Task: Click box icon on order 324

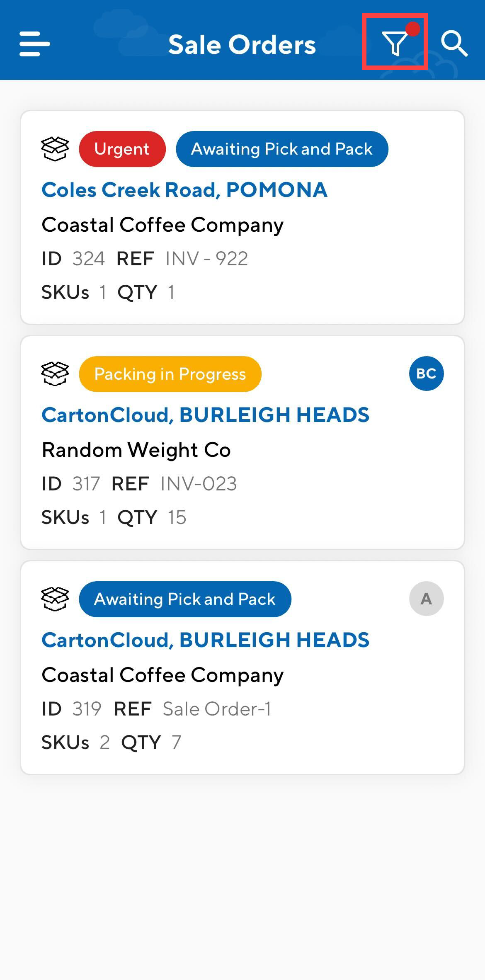Action: tap(55, 149)
